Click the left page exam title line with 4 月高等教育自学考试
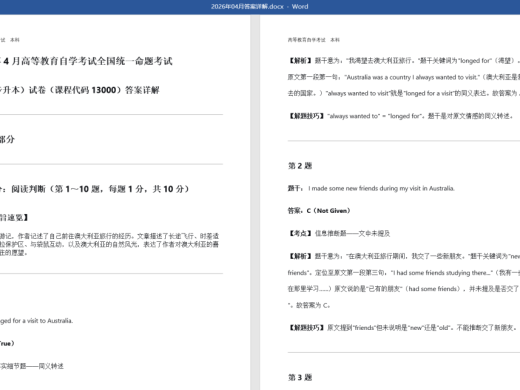The image size is (520, 390). [x=86, y=61]
